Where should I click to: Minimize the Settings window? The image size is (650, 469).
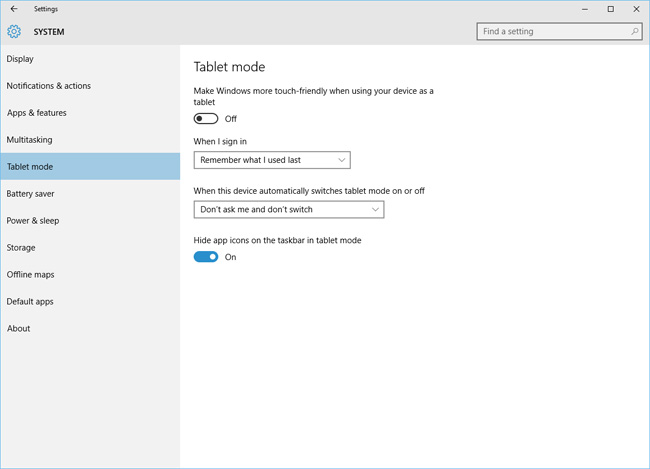point(585,9)
